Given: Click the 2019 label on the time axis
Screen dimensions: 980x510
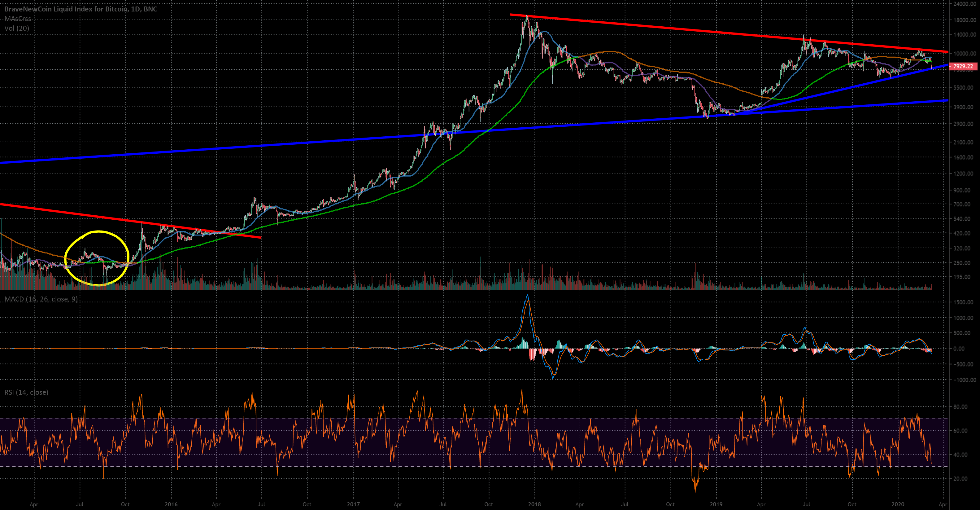Looking at the screenshot, I should click(716, 504).
